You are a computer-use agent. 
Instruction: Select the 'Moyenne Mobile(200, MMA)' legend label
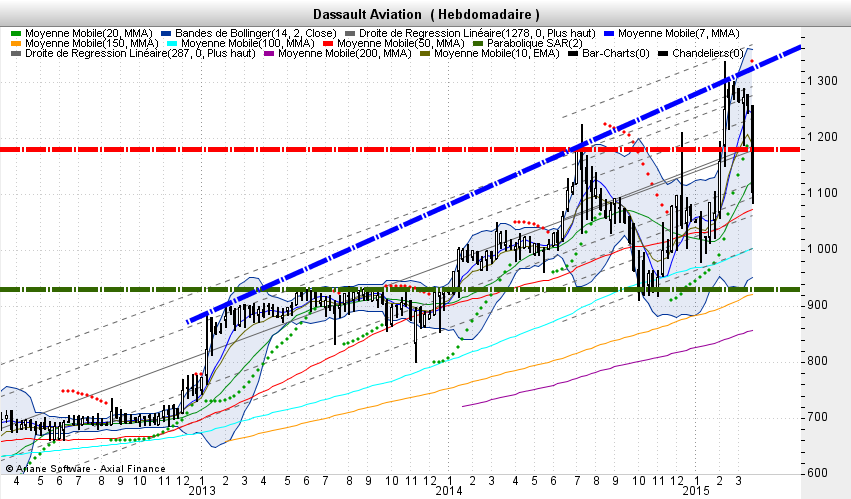[x=345, y=53]
